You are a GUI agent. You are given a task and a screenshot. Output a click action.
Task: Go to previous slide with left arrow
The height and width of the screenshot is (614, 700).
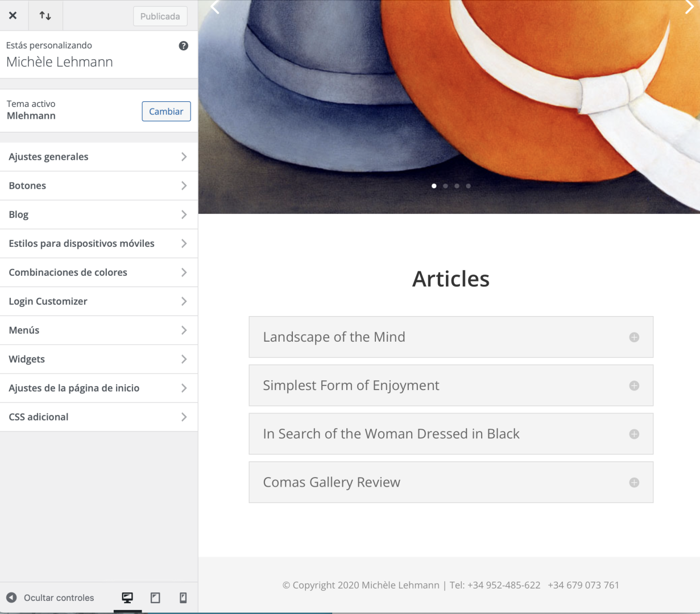(215, 7)
